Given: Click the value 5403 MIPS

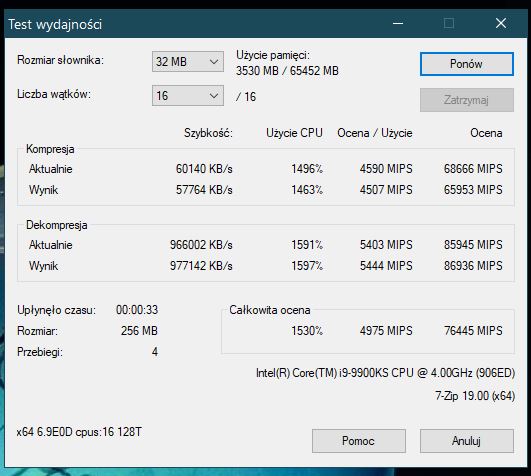Looking at the screenshot, I should pos(386,244).
